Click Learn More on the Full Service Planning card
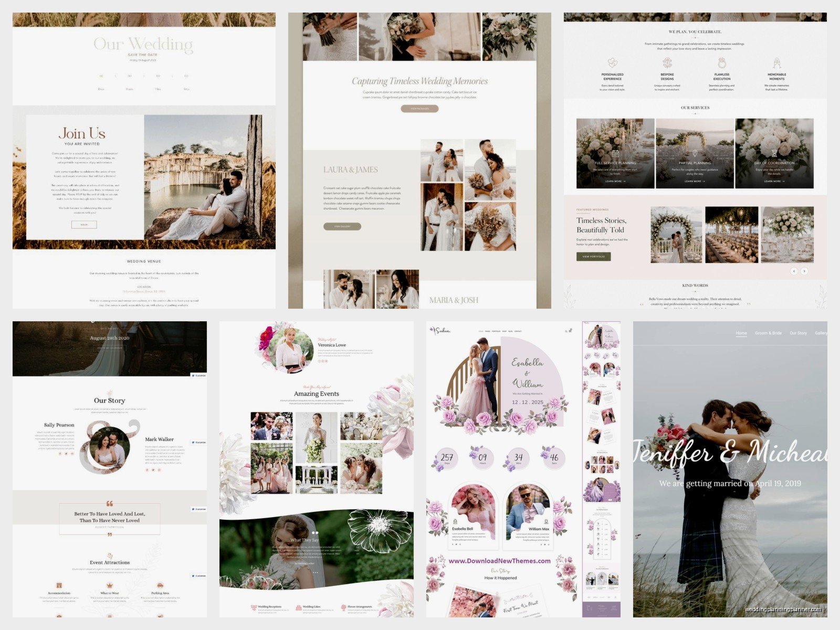 (x=615, y=181)
